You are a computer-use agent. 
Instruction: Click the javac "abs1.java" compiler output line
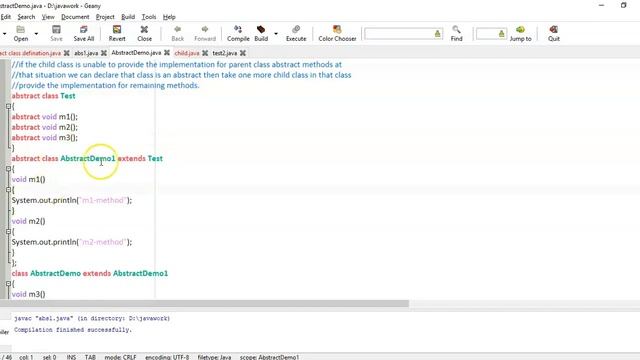92,318
